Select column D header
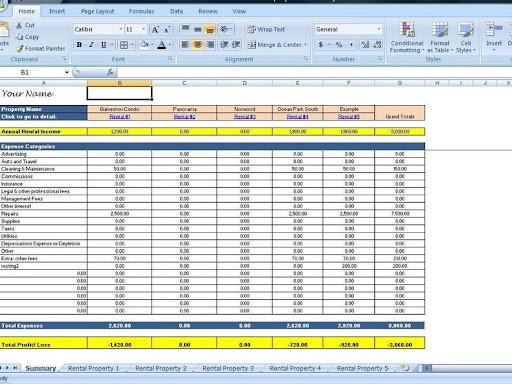 coord(245,83)
